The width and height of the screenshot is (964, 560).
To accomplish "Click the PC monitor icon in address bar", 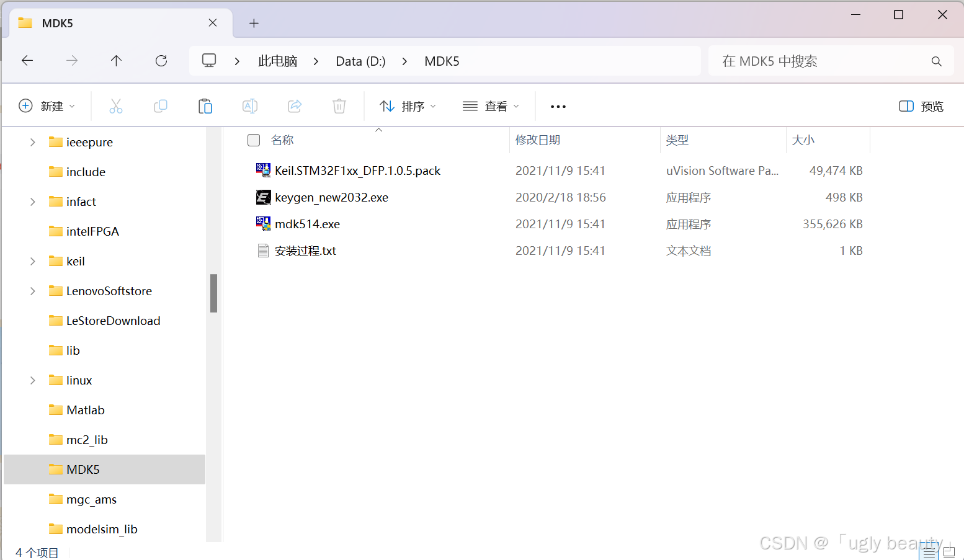I will coord(209,61).
